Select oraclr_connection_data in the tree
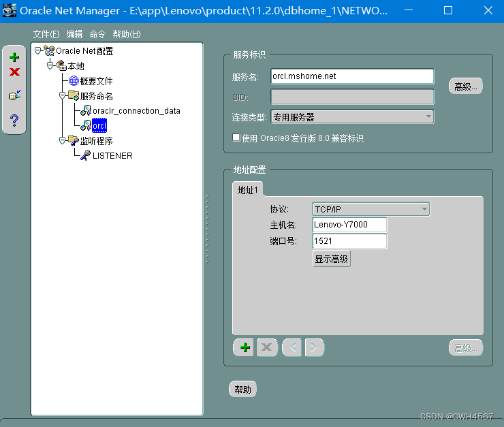Viewport: 504px width, 427px height. (x=136, y=111)
